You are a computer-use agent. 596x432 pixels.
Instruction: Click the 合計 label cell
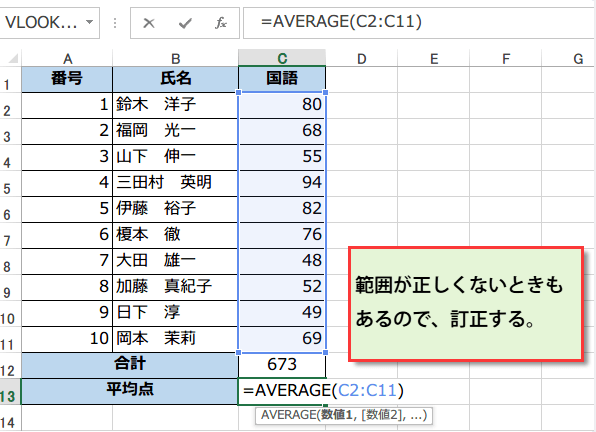[130, 366]
